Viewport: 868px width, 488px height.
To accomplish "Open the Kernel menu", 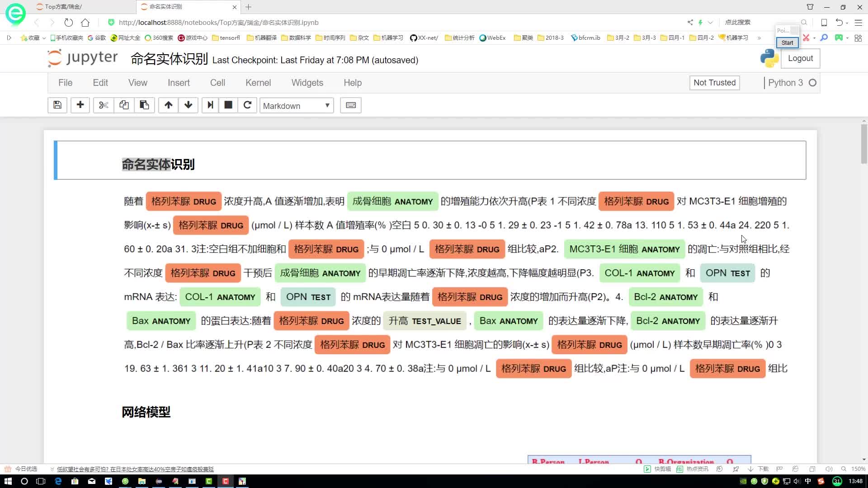I will point(258,83).
